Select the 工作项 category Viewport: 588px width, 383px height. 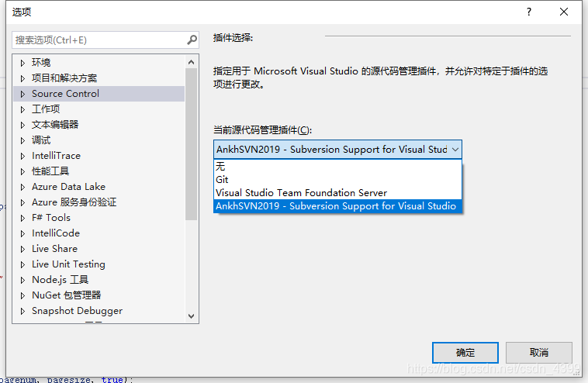coord(46,109)
